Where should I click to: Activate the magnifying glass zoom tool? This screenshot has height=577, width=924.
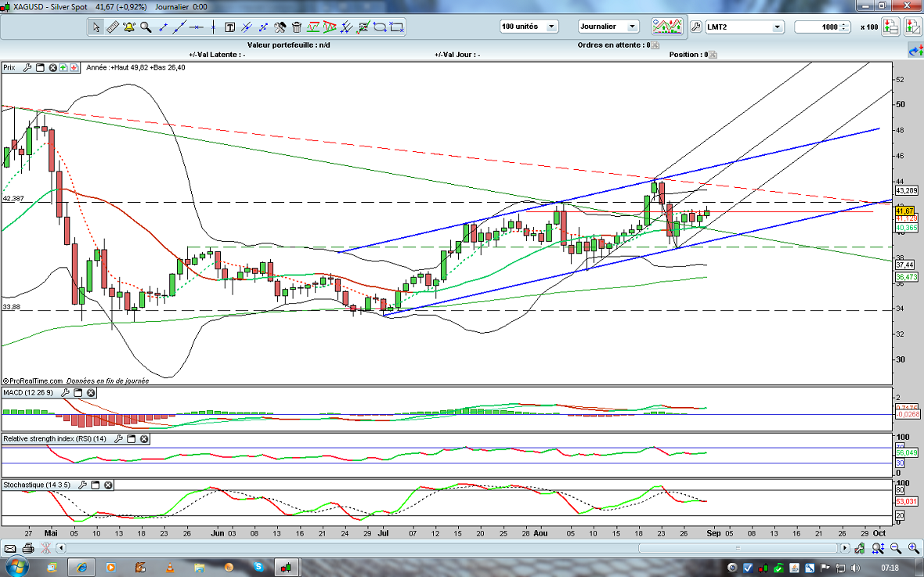[146, 27]
